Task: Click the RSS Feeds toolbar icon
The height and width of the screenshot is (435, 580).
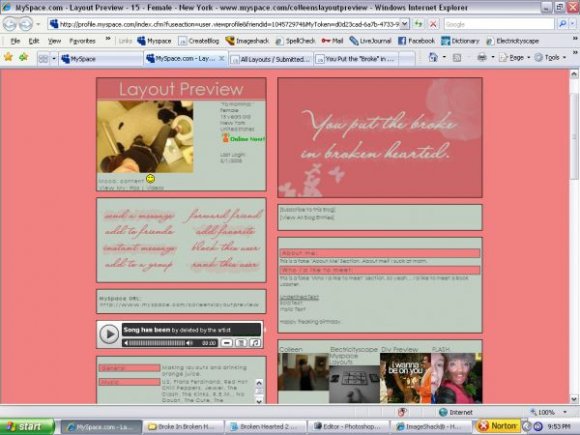Action: coord(457,58)
